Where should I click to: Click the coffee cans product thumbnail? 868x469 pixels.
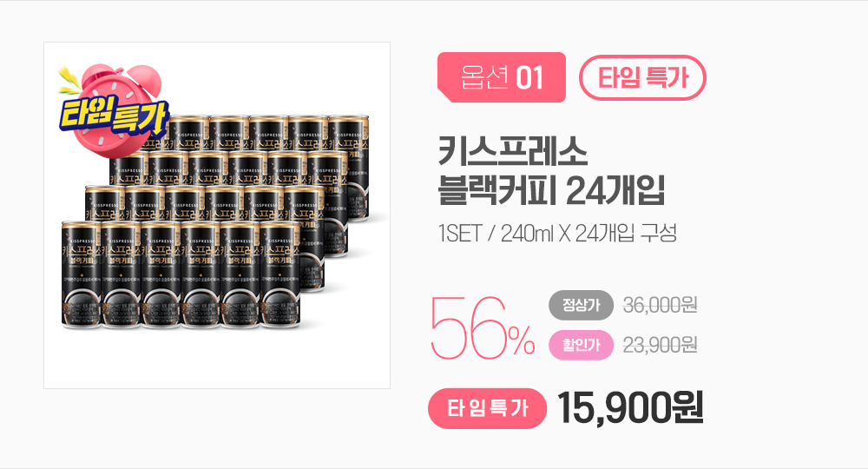point(217,215)
